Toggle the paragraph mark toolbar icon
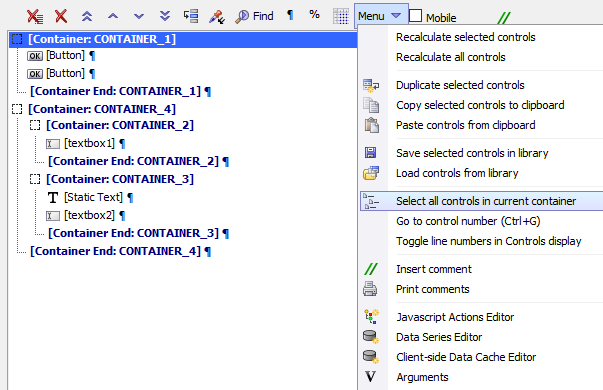Viewport: 603px width, 390px height. click(290, 15)
